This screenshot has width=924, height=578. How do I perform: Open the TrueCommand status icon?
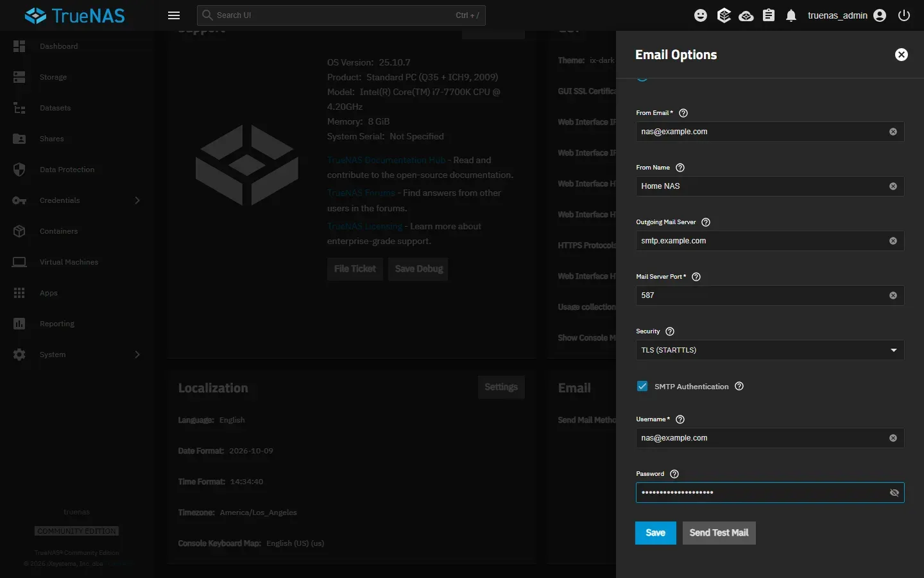(x=724, y=15)
